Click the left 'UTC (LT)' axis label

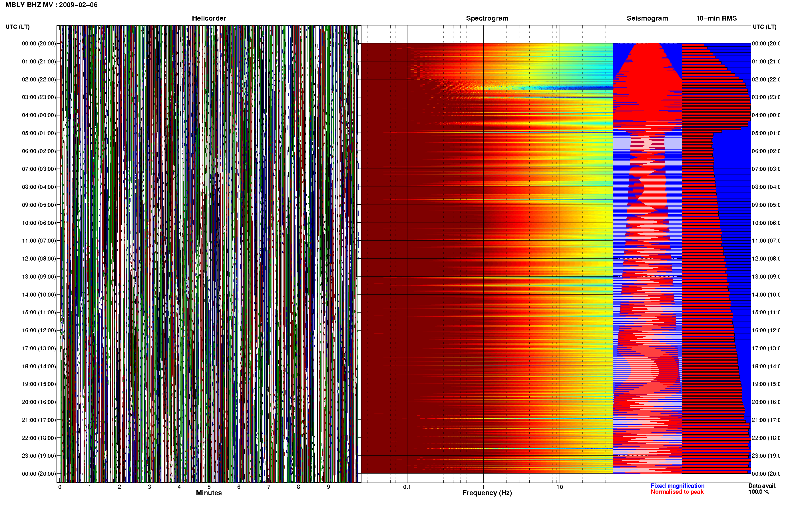17,27
